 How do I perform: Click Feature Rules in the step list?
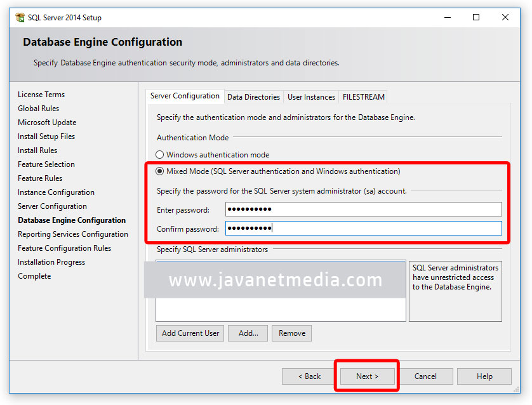point(40,178)
